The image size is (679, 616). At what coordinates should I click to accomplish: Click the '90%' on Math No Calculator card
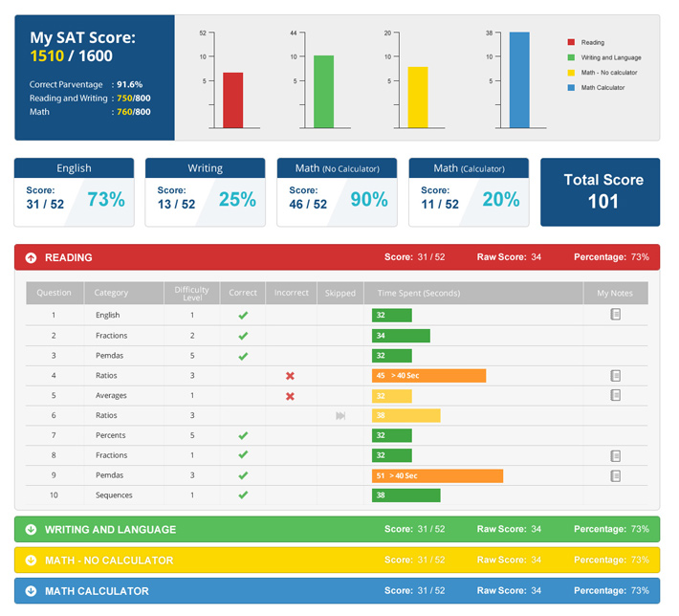pyautogui.click(x=369, y=200)
